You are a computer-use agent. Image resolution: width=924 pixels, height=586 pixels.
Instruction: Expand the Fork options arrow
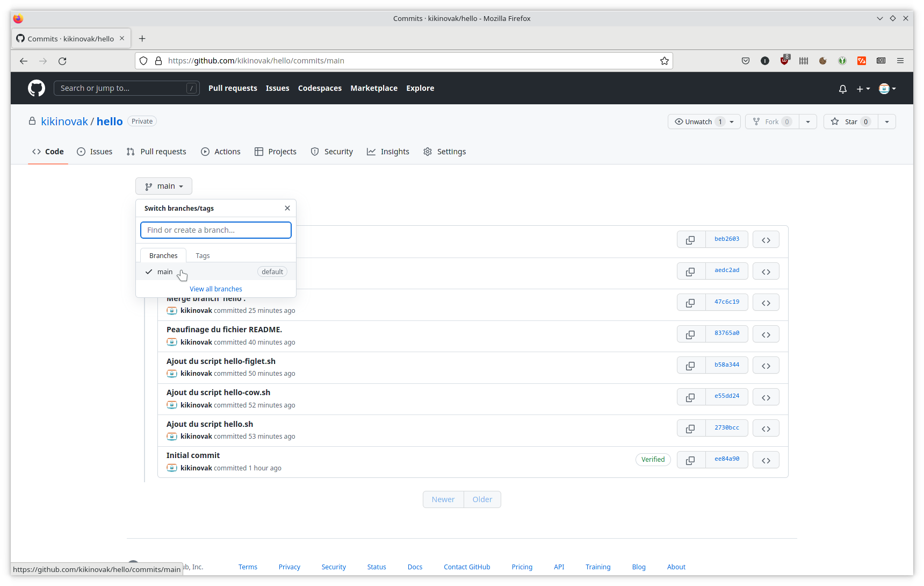808,122
